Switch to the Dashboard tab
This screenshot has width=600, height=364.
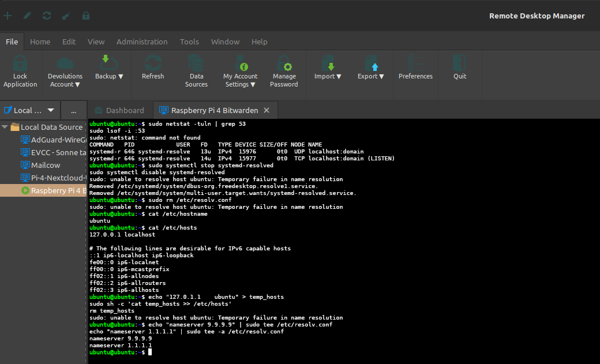click(125, 110)
